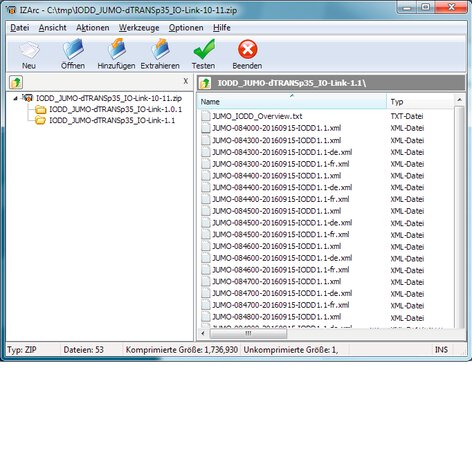Click the Hinzufügen toolbar icon
This screenshot has width=472, height=455.
point(116,49)
